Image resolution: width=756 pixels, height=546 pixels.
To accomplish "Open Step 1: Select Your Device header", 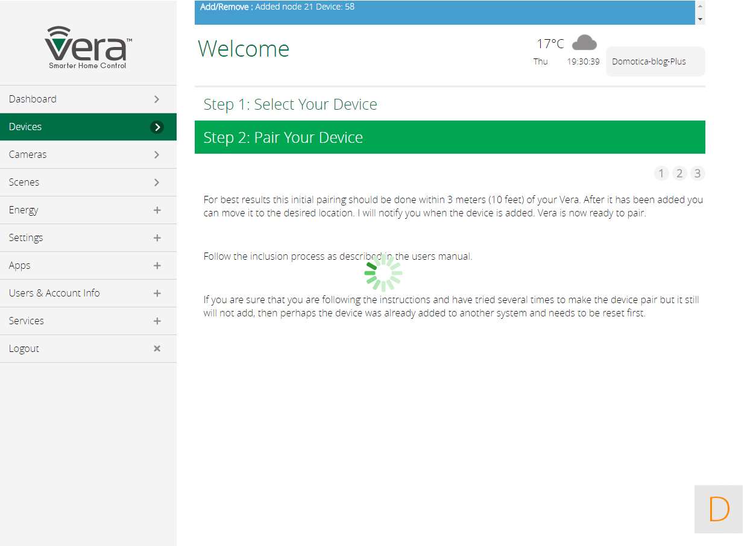I will tap(290, 104).
